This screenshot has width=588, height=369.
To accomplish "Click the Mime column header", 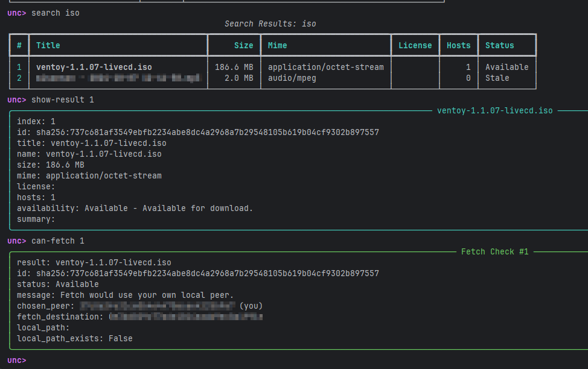I will (x=277, y=45).
